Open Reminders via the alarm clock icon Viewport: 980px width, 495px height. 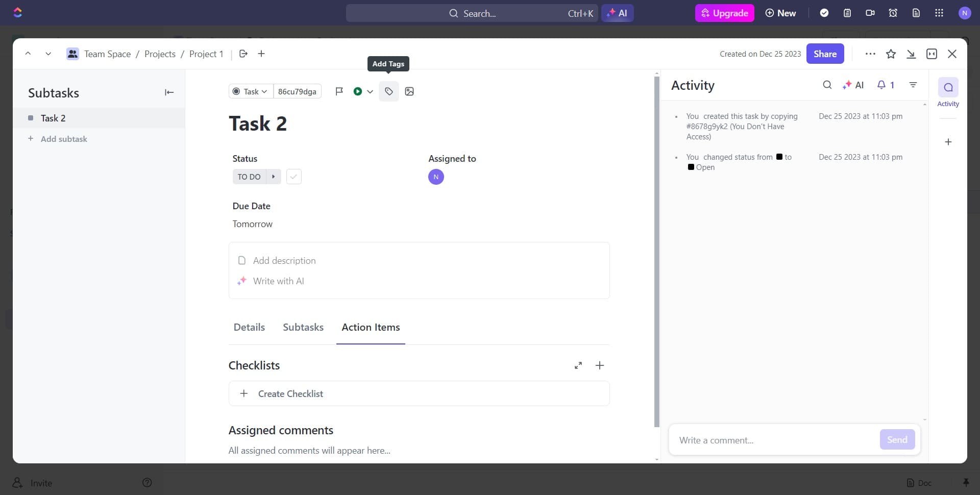893,13
